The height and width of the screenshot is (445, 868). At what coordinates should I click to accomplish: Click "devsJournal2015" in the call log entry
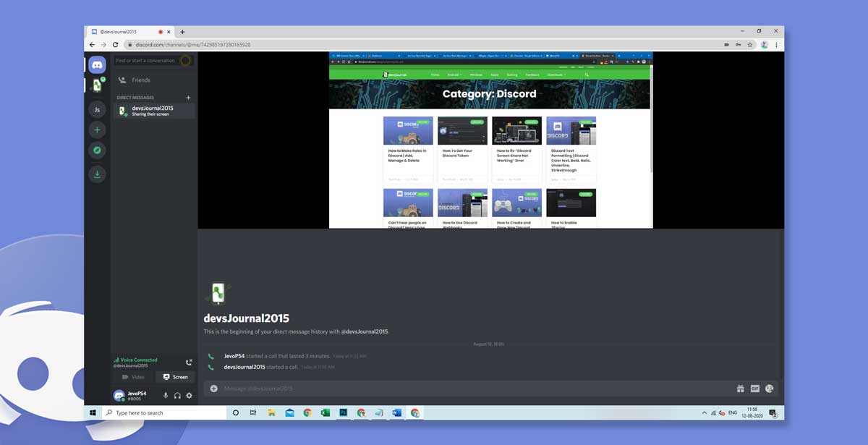coord(244,367)
